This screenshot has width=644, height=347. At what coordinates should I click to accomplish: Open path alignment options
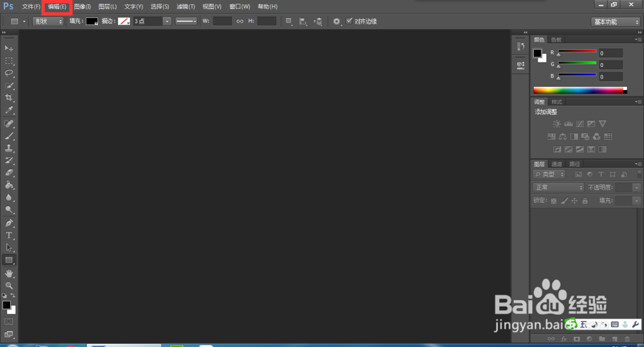point(303,21)
